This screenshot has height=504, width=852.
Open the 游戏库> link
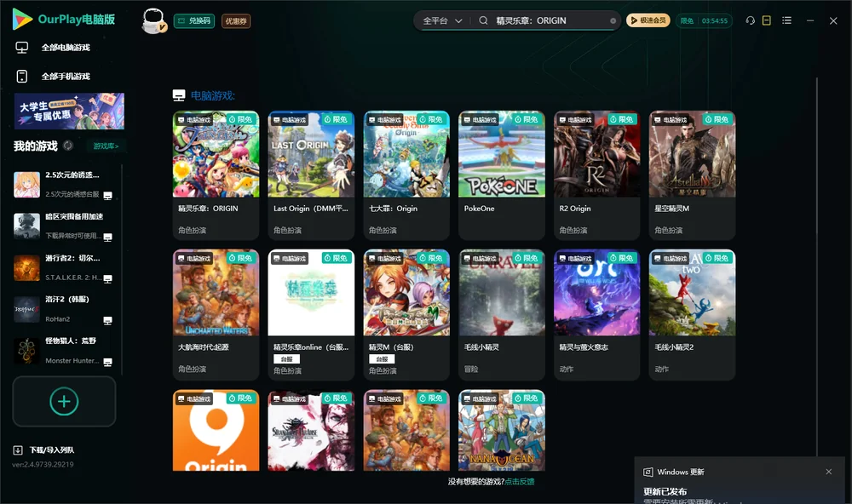pos(106,146)
